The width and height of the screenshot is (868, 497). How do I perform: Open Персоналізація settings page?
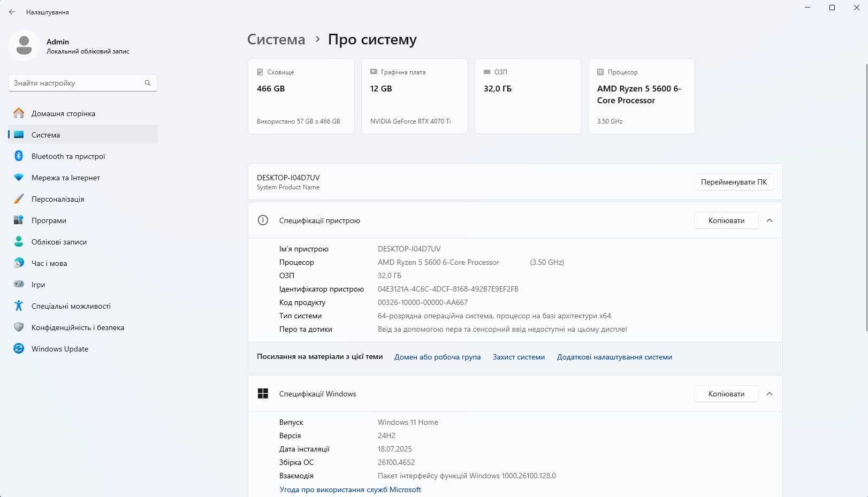(83, 199)
